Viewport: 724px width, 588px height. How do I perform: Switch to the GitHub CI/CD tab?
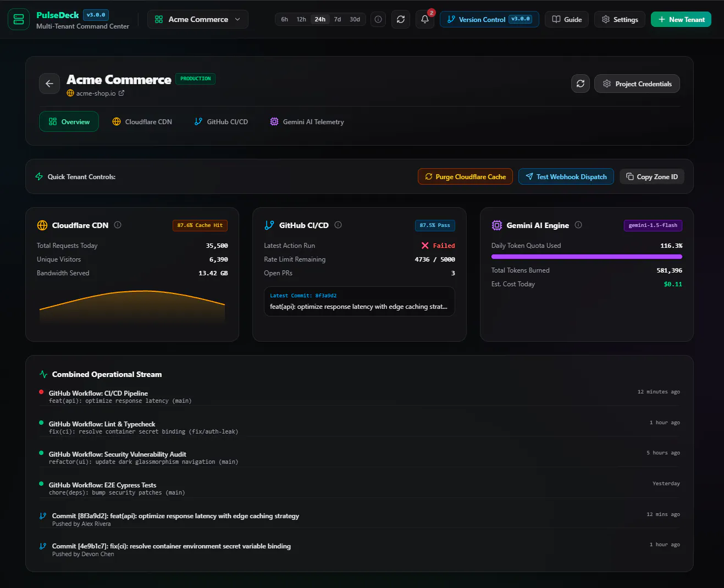[x=221, y=121]
